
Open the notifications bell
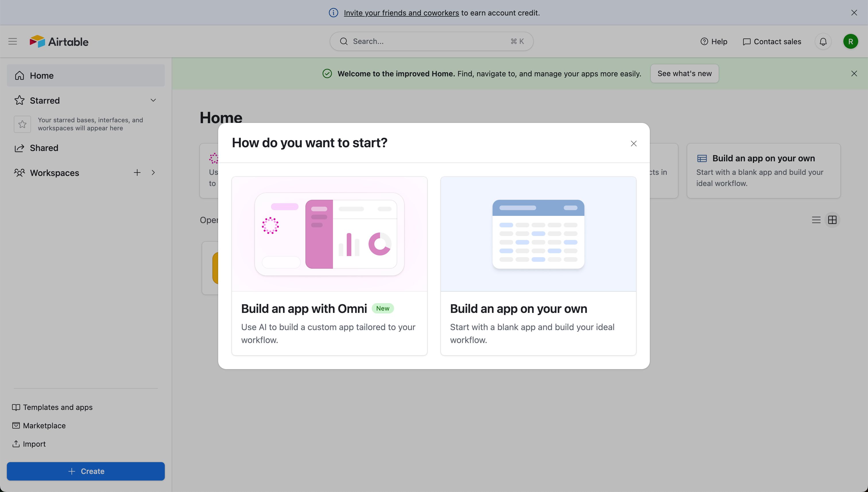pyautogui.click(x=823, y=42)
